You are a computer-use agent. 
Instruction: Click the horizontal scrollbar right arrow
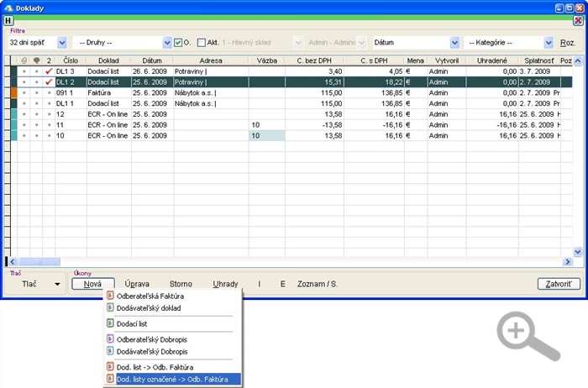coord(566,262)
